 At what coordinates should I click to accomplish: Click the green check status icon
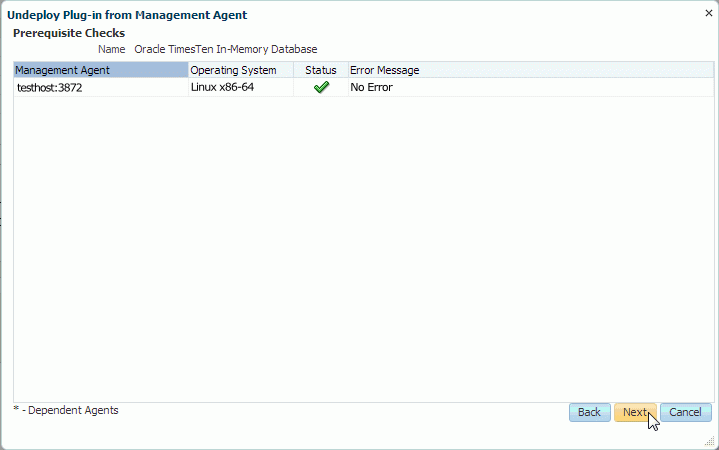[x=320, y=88]
